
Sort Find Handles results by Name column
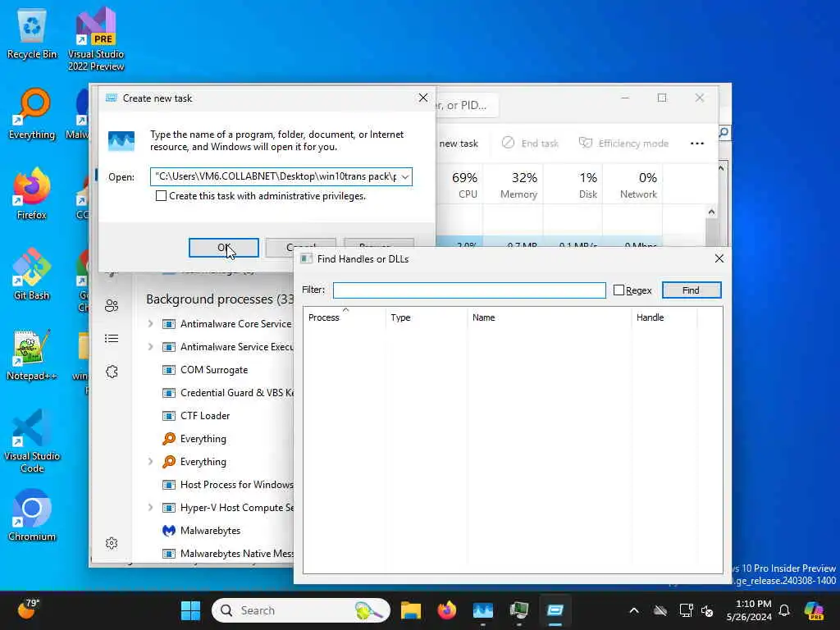pos(549,317)
